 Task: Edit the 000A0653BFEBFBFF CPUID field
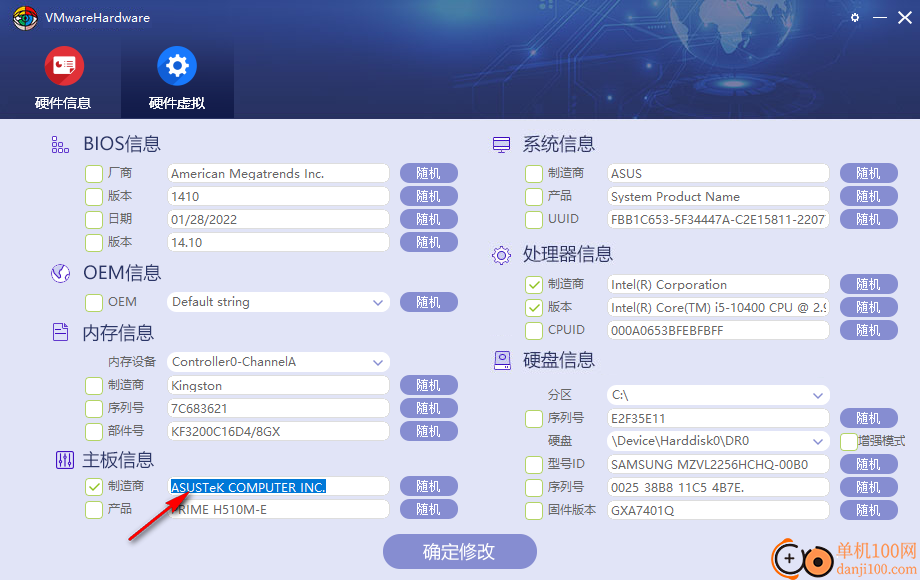pos(718,330)
